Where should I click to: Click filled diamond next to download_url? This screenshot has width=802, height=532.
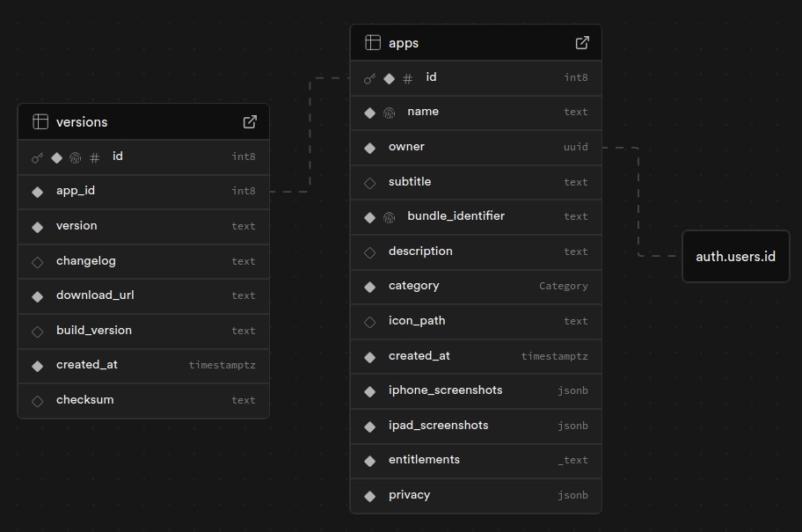point(37,296)
